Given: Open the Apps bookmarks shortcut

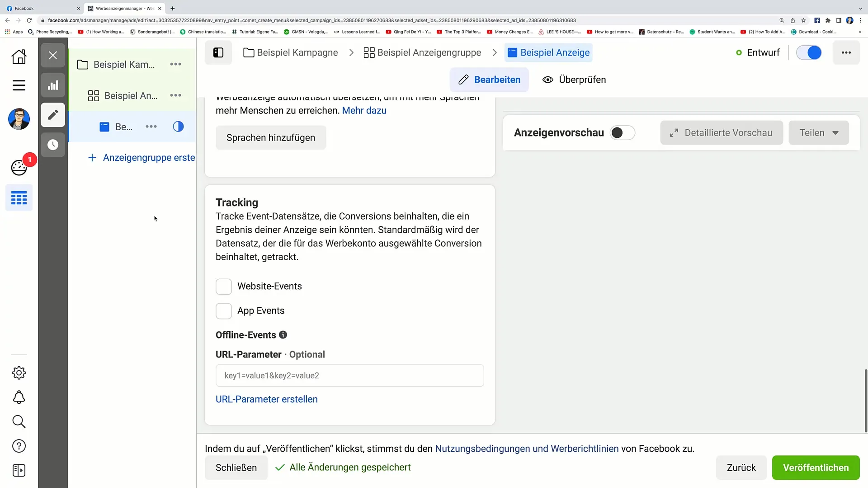Looking at the screenshot, I should pyautogui.click(x=14, y=32).
